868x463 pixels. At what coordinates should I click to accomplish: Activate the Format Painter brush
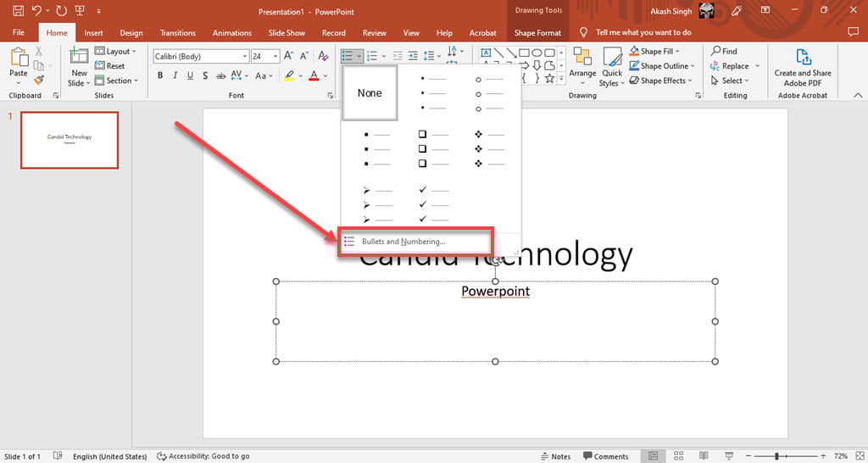(39, 81)
